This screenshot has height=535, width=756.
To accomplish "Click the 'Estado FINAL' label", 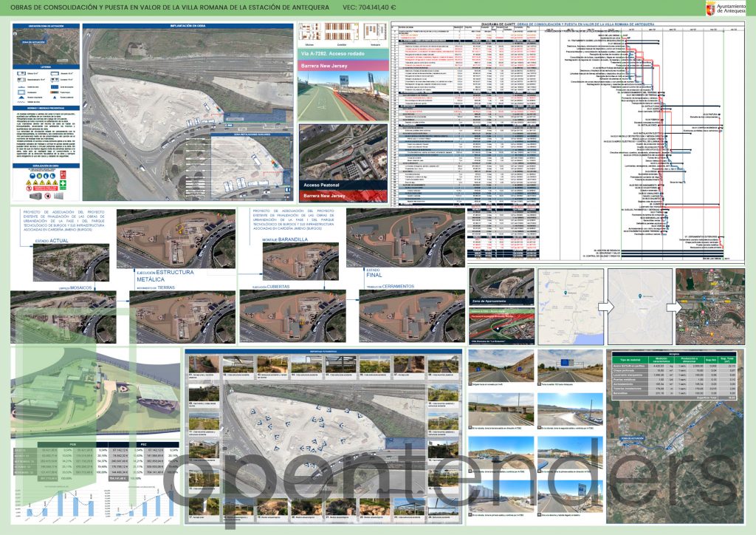I will [x=374, y=273].
